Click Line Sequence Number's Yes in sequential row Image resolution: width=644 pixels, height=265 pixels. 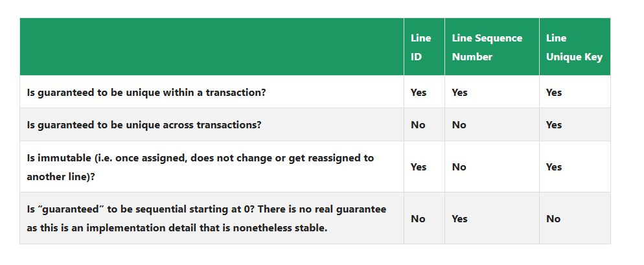pos(459,218)
